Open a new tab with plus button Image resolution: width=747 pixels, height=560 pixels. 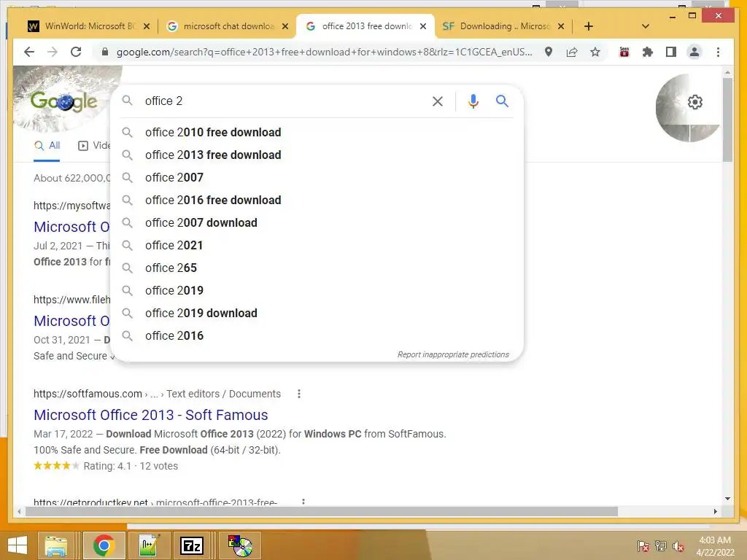589,26
